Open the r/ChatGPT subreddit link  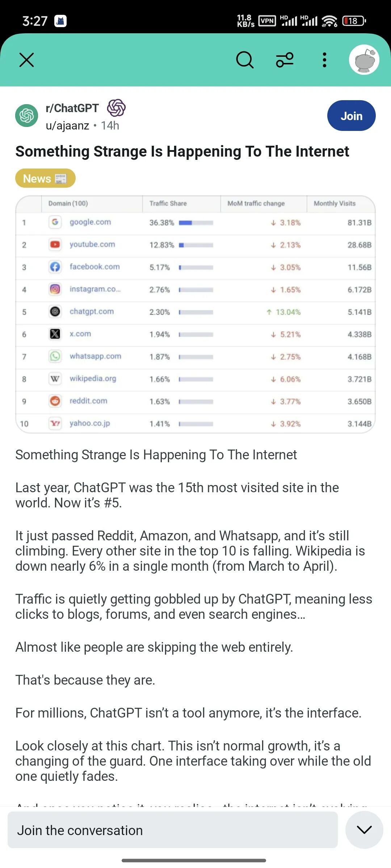pyautogui.click(x=72, y=108)
